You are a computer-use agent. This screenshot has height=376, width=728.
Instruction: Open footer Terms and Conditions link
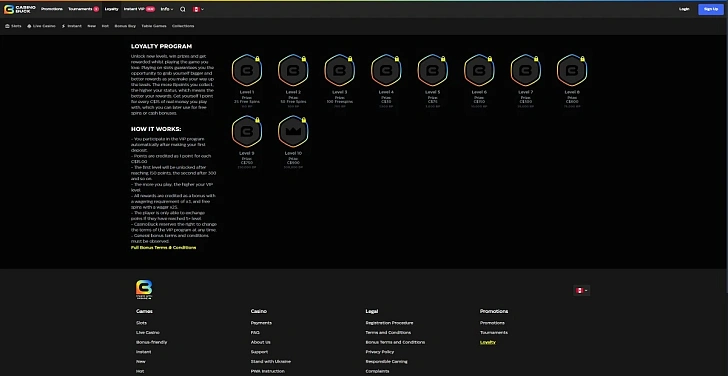pyautogui.click(x=388, y=333)
